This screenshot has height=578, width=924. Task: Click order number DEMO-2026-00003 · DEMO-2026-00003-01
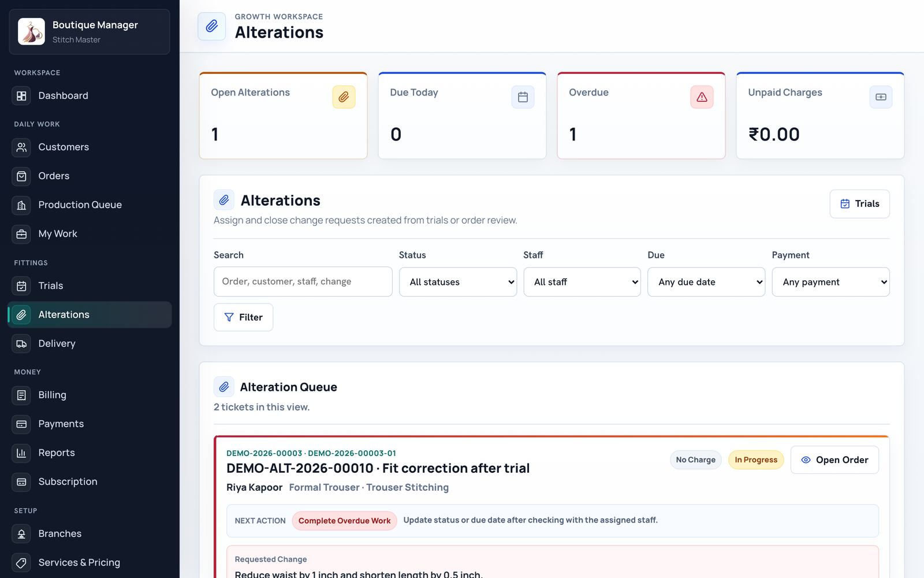point(311,453)
